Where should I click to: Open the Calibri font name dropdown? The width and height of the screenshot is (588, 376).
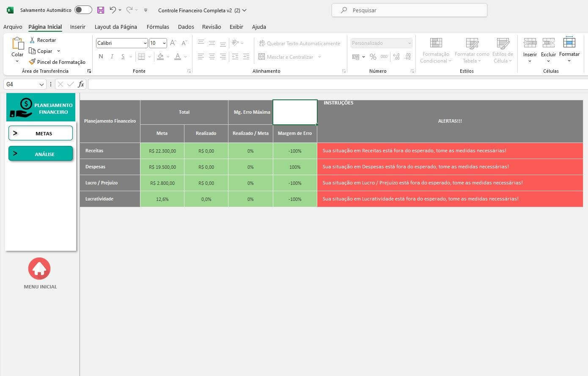[x=145, y=43]
